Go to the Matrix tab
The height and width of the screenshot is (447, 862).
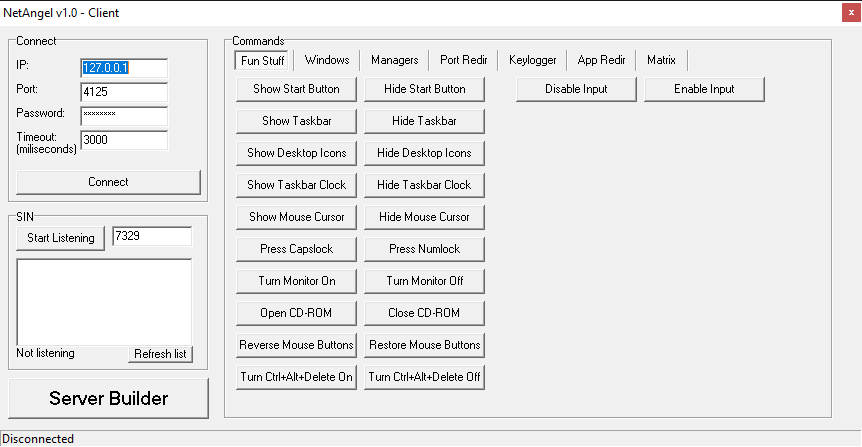coord(661,60)
